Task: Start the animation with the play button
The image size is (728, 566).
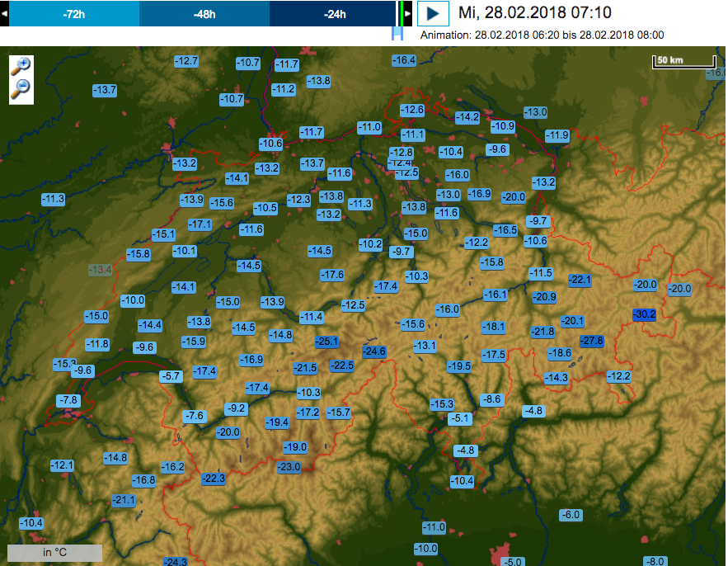Action: coord(434,13)
